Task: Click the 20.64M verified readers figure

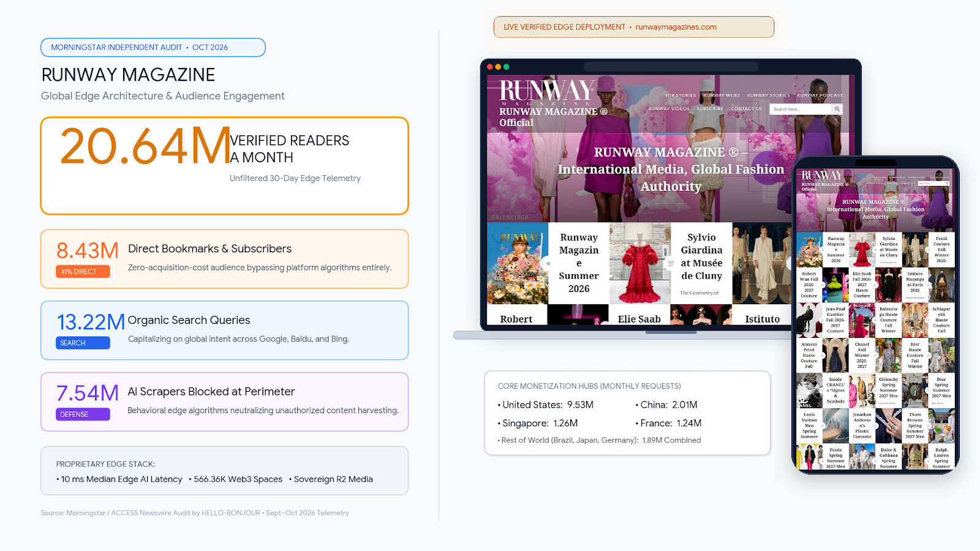Action: click(146, 147)
